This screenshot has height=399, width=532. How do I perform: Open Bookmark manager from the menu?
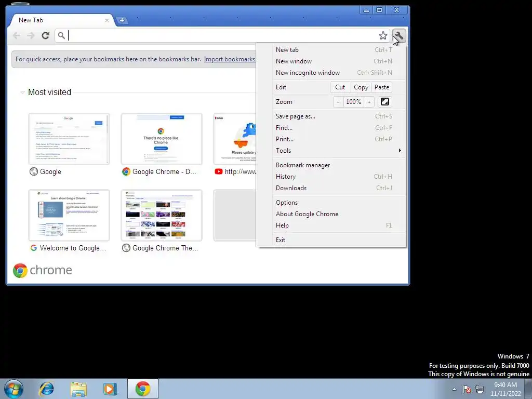pyautogui.click(x=339, y=165)
